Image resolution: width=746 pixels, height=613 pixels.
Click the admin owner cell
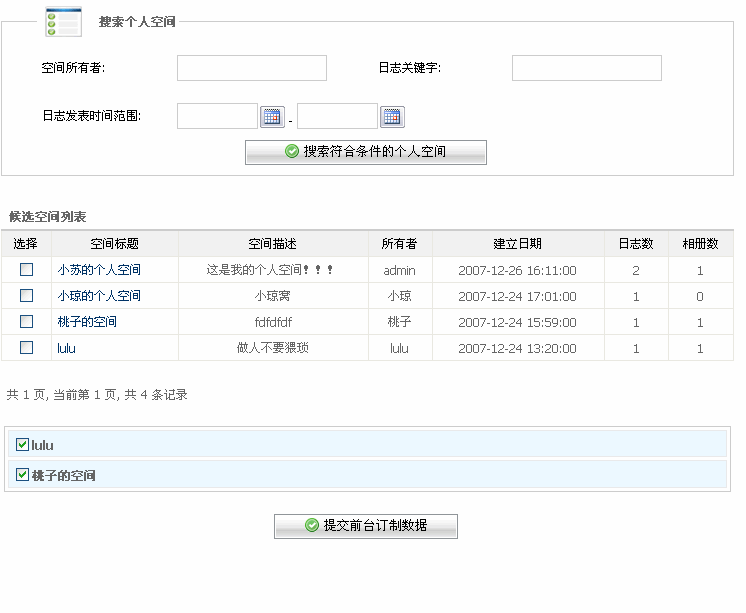click(x=400, y=271)
